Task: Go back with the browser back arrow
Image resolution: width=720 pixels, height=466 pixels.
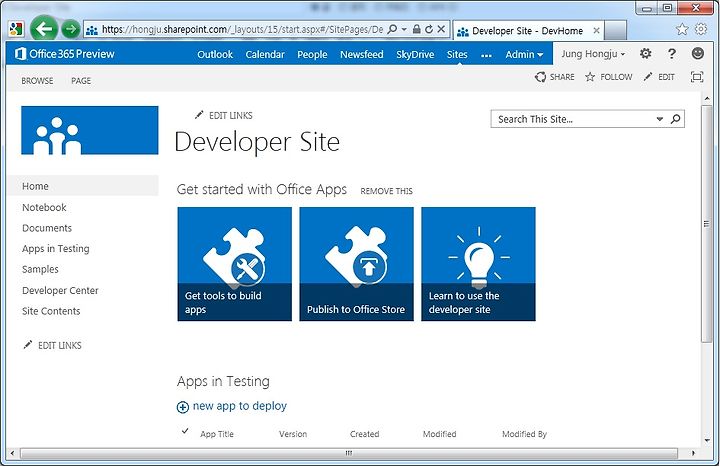Action: (44, 29)
